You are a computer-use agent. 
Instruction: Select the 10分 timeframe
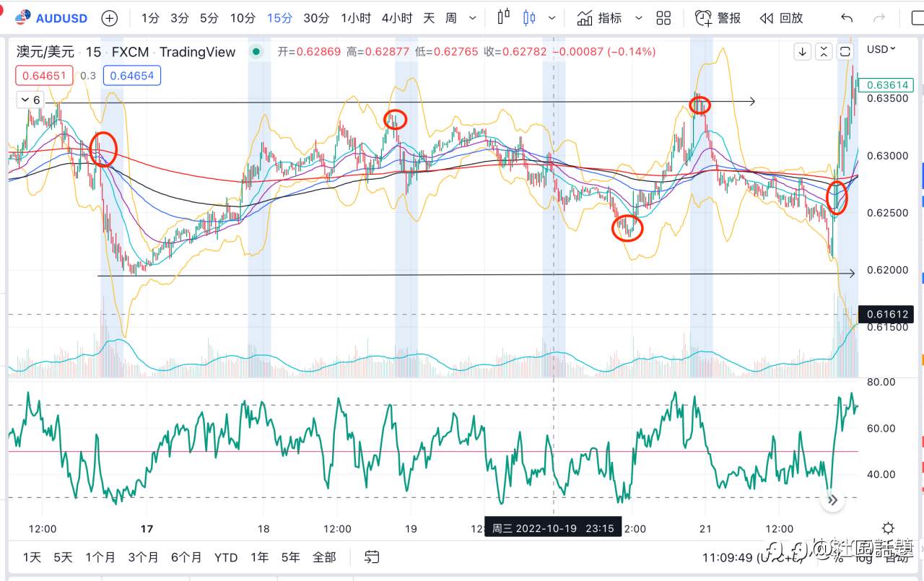coord(242,18)
